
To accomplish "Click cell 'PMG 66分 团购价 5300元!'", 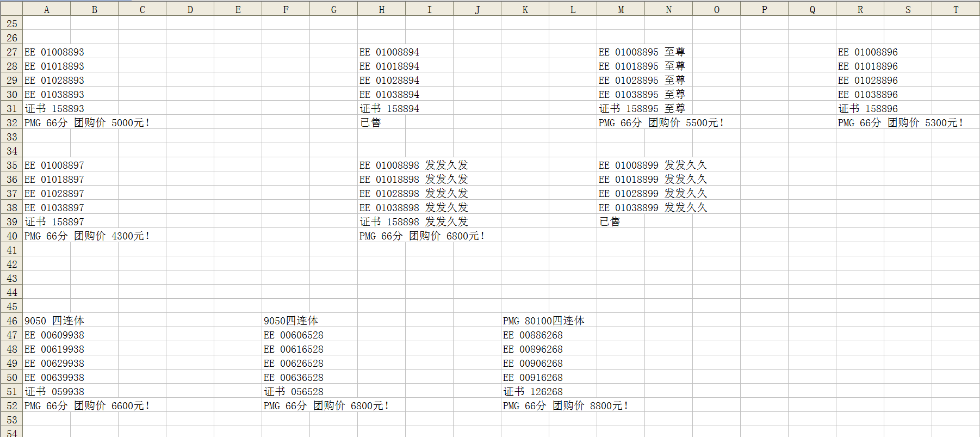I will 901,122.
